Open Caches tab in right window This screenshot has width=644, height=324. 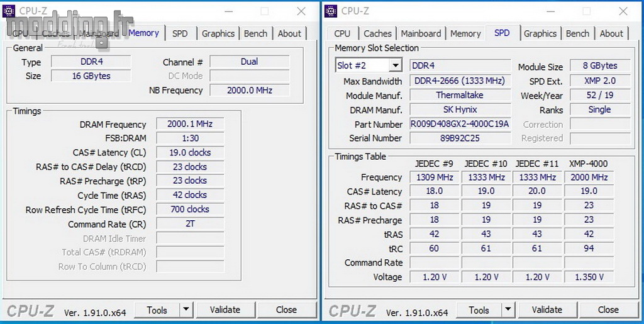coord(377,34)
